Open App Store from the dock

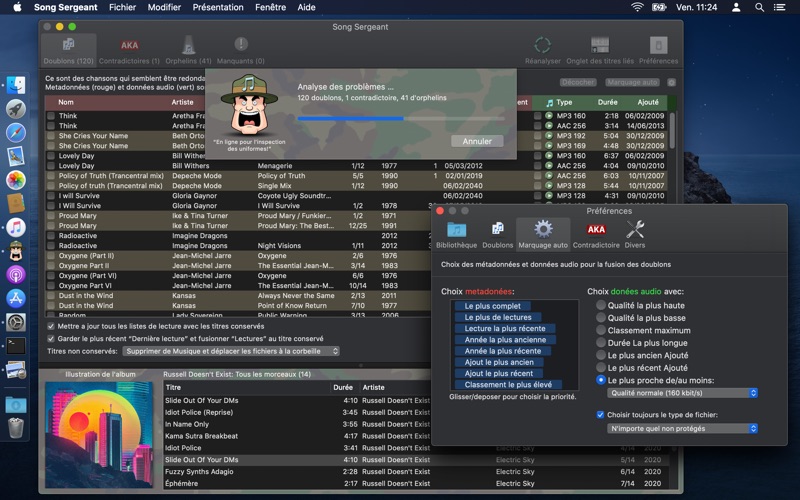click(x=16, y=298)
